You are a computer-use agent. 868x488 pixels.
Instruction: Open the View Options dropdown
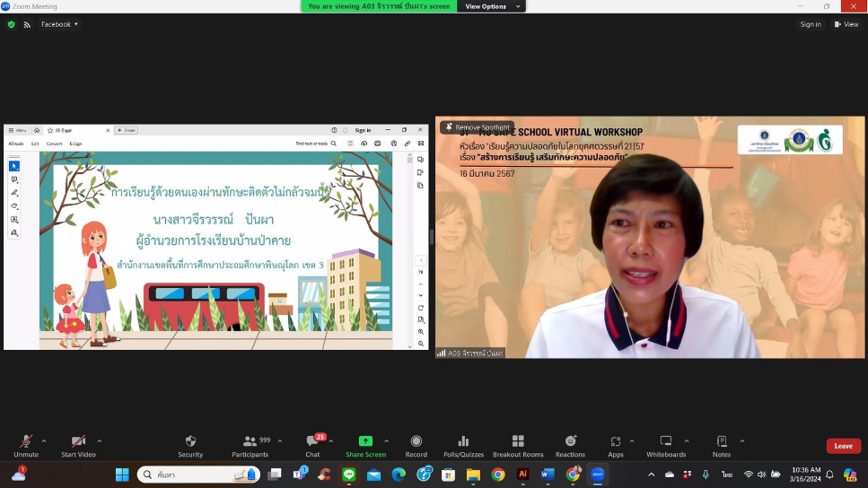pos(492,6)
